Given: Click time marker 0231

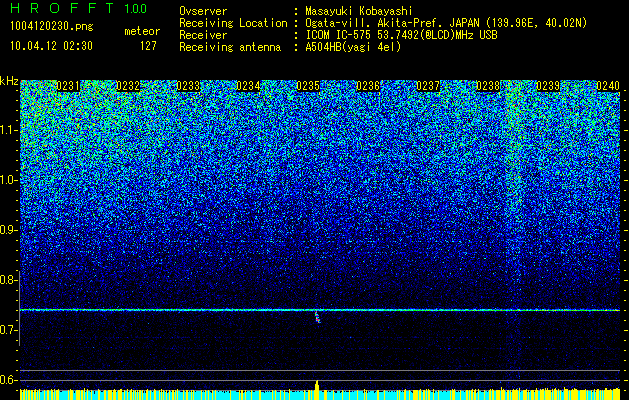Looking at the screenshot, I should [x=68, y=86].
